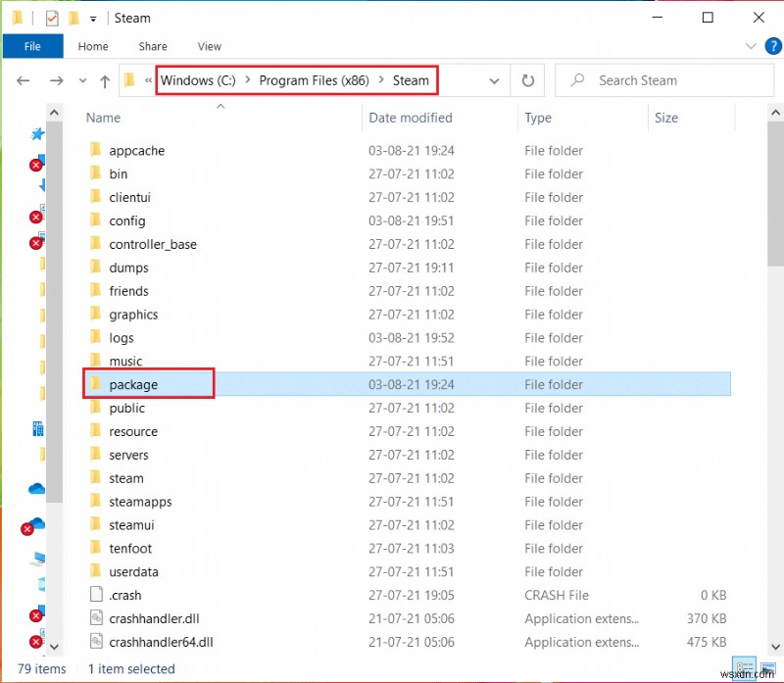Screen dimensions: 784x683
Task: Sort files by the Name column
Action: click(103, 118)
